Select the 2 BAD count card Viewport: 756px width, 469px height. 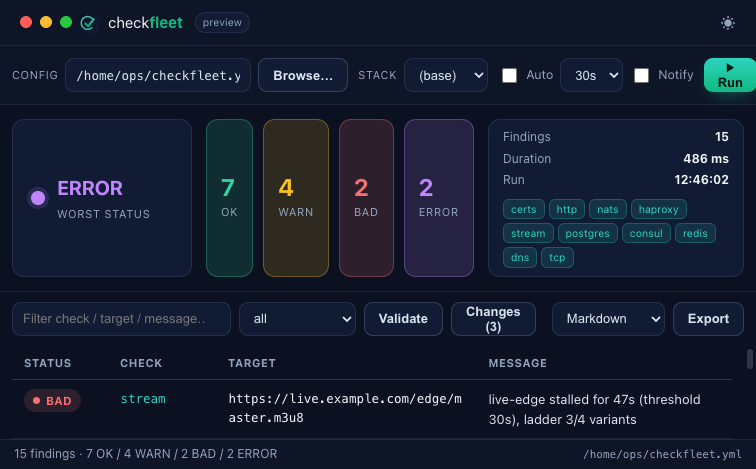[x=366, y=198]
